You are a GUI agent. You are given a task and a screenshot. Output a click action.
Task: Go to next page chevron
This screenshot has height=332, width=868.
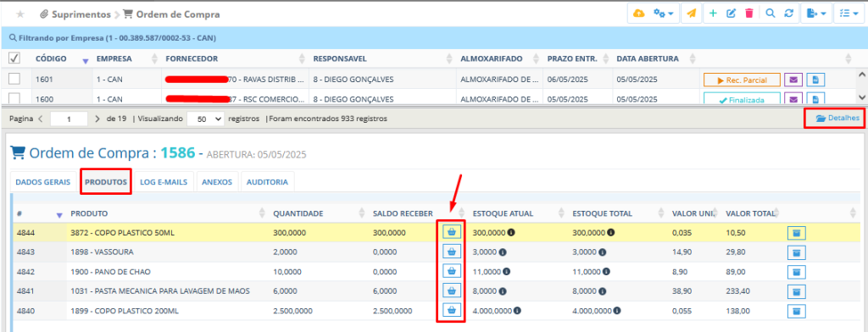coord(97,119)
